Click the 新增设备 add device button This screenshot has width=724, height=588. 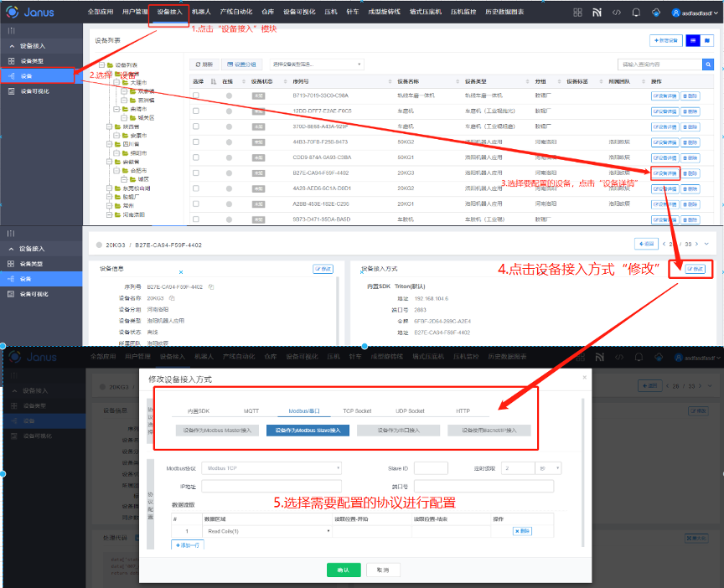point(666,40)
